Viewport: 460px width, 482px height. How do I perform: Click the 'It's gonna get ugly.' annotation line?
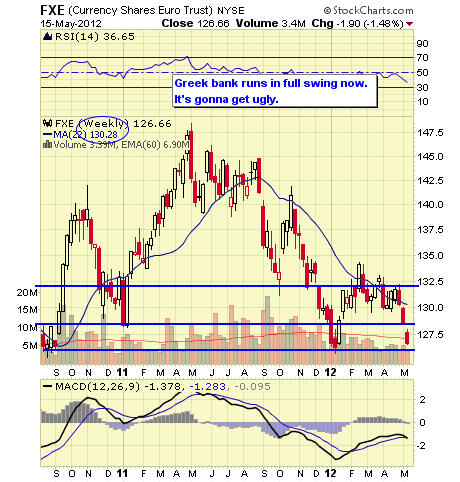coord(226,99)
